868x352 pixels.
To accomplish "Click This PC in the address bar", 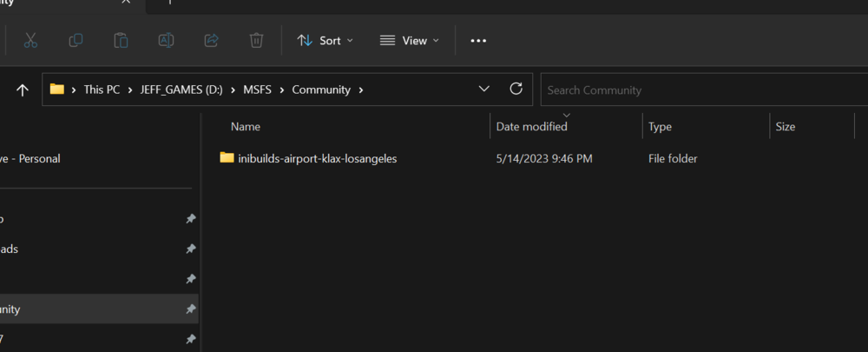I will click(101, 90).
